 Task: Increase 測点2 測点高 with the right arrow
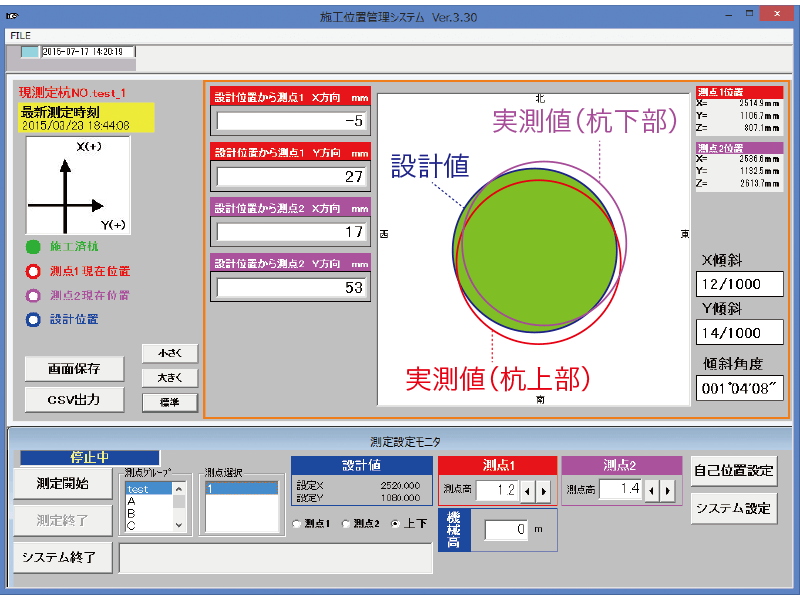pyautogui.click(x=667, y=491)
